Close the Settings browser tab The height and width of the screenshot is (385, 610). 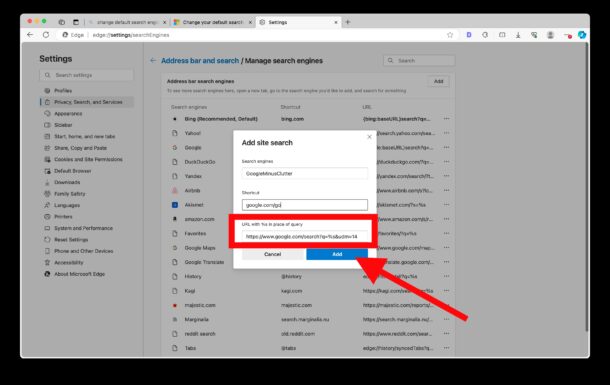(x=336, y=23)
